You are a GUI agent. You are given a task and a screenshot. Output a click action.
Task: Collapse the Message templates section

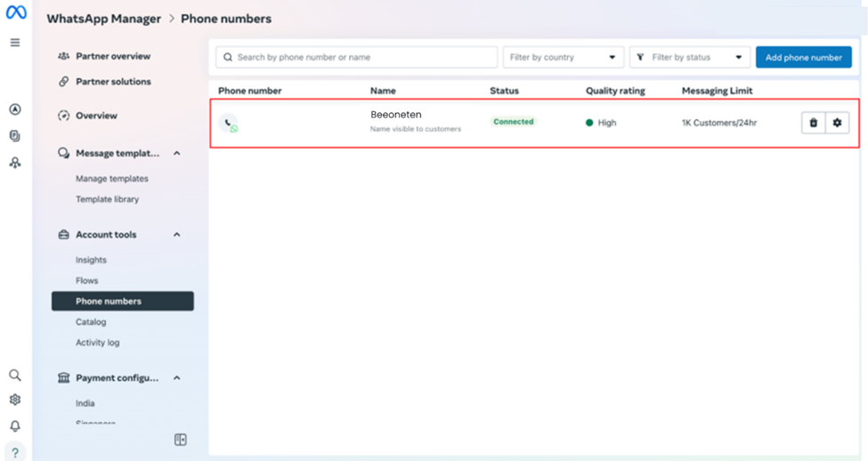(176, 153)
